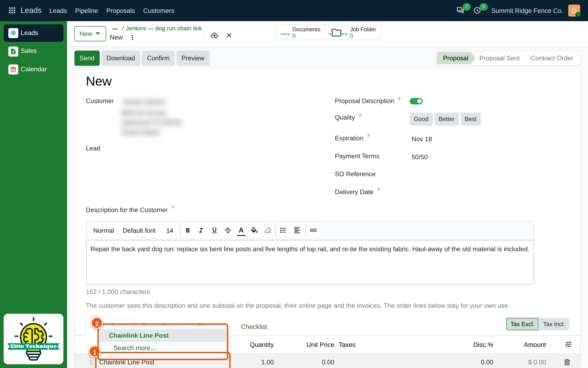Open Sales from the sidebar

(x=33, y=51)
